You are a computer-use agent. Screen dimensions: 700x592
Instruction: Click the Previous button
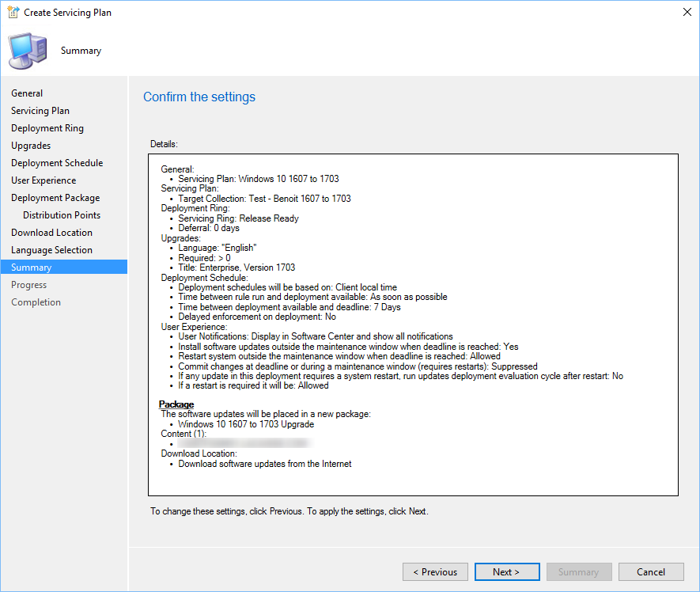(435, 572)
